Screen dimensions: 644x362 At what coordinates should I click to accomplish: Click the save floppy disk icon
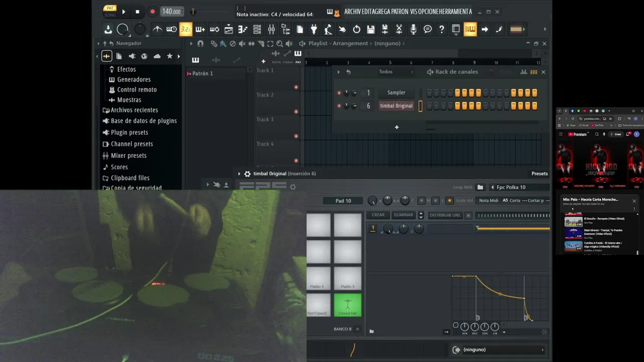pyautogui.click(x=371, y=29)
